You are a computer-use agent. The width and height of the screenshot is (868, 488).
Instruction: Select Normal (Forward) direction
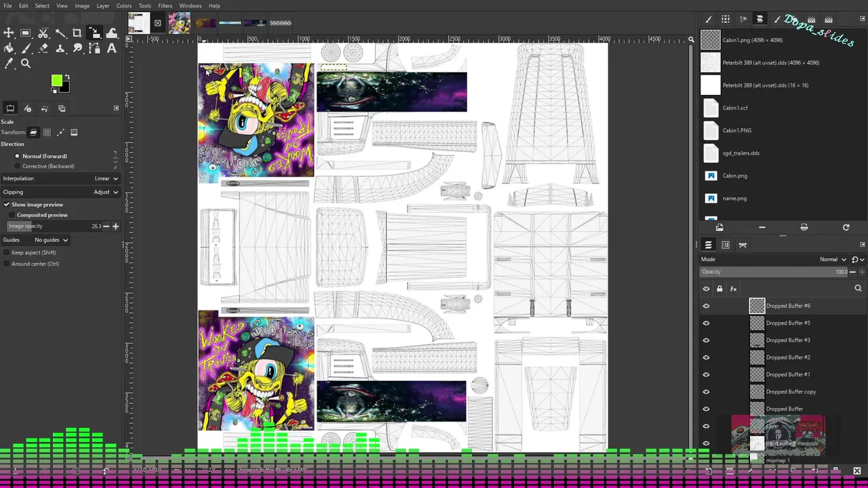point(41,156)
